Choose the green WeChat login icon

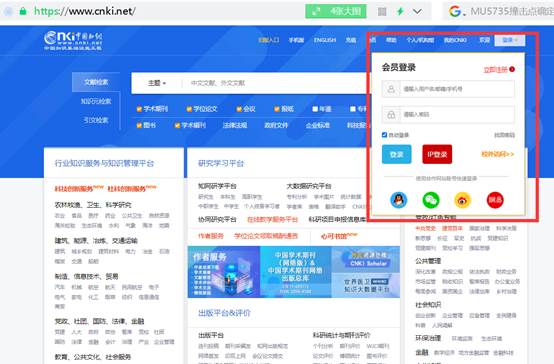[x=431, y=200]
